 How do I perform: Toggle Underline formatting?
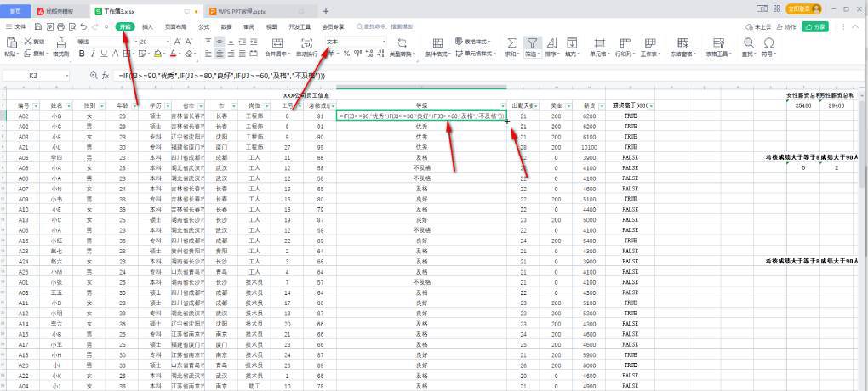[x=104, y=54]
